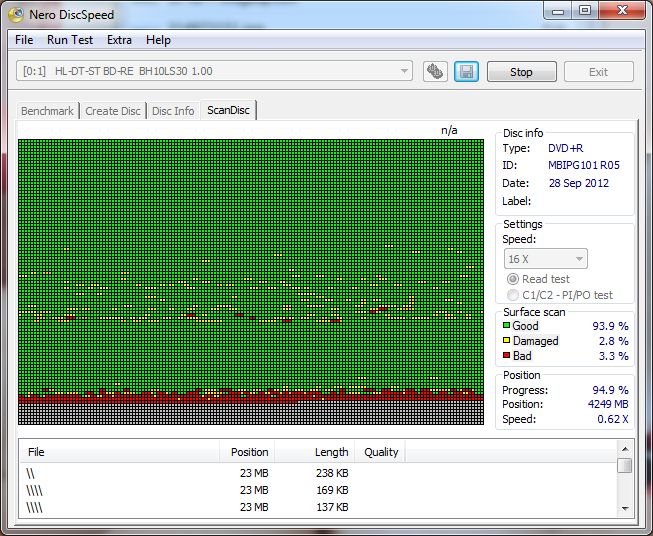Image resolution: width=653 pixels, height=536 pixels.
Task: Open the options wrench icon
Action: pos(435,72)
